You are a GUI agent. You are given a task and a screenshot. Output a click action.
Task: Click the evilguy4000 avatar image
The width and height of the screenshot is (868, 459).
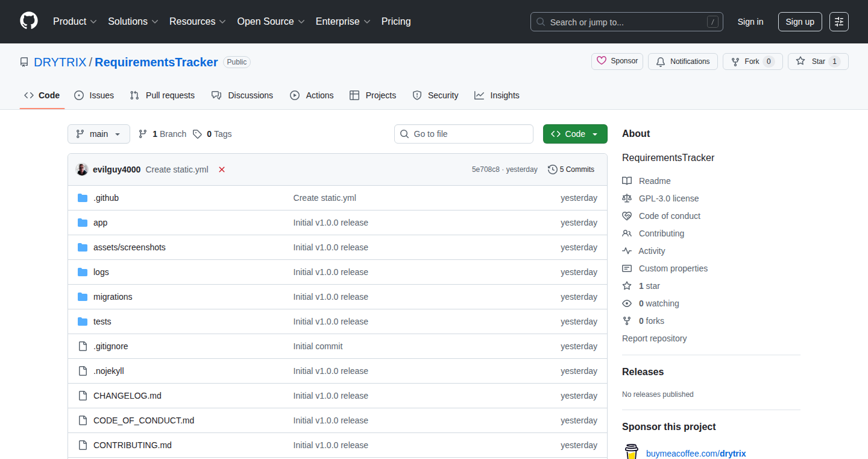click(x=82, y=169)
